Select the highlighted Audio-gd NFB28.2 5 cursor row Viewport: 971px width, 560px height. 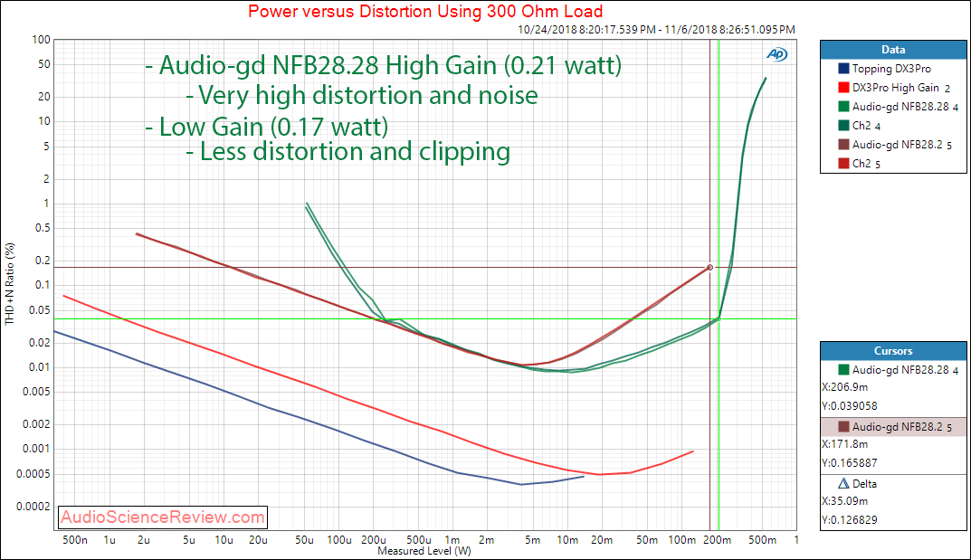[x=893, y=426]
